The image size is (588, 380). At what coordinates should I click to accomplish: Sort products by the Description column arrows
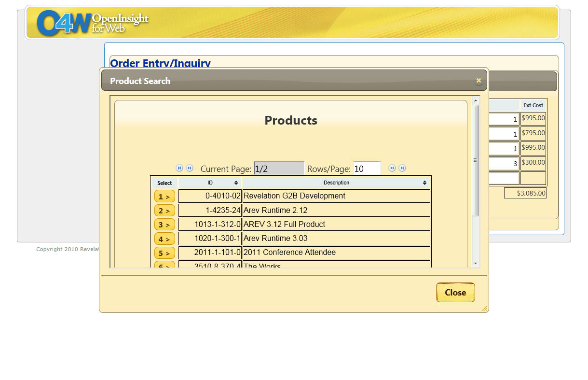coord(424,183)
